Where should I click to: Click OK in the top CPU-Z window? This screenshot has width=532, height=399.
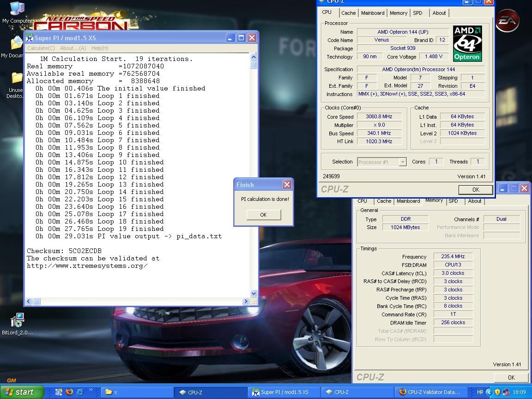click(x=476, y=190)
